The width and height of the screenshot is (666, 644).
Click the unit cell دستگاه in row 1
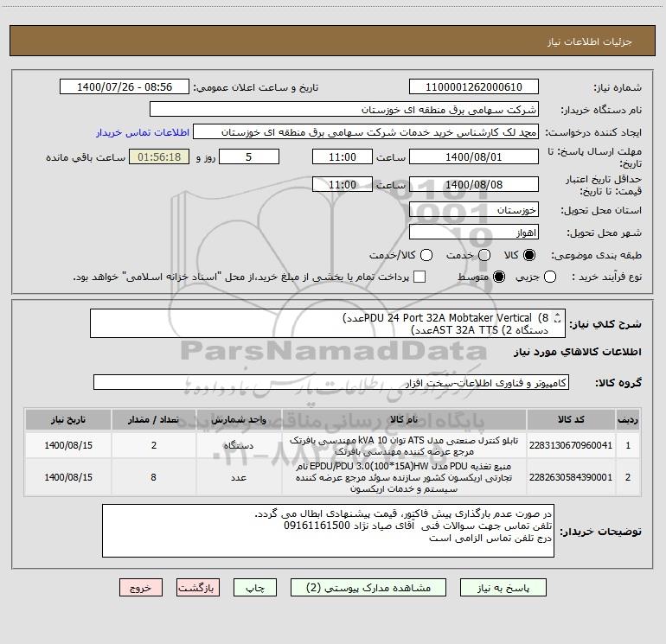tap(239, 445)
